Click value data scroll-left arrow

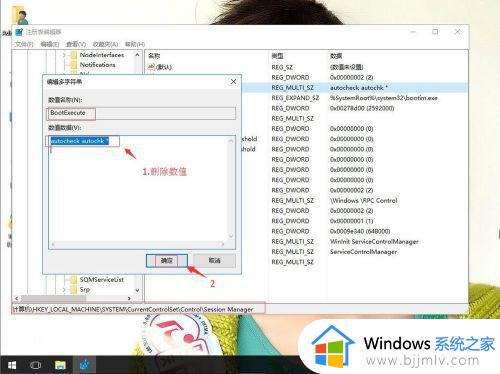pos(52,244)
